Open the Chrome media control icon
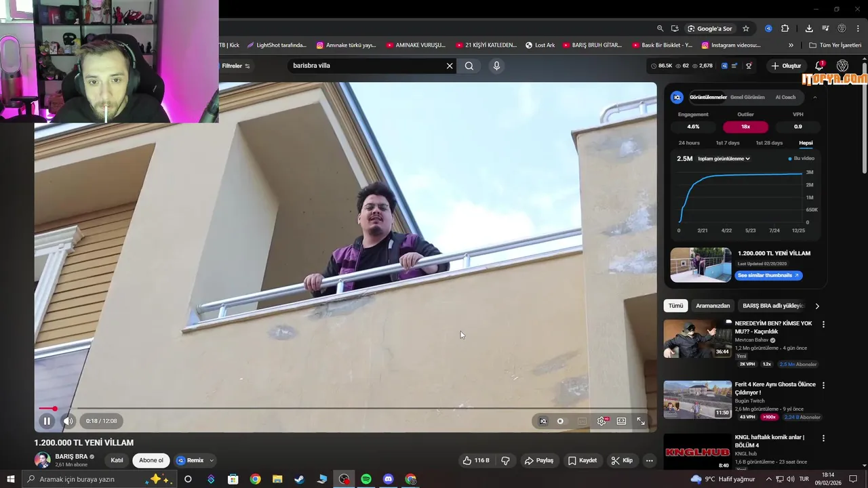This screenshot has height=488, width=868. point(825,28)
